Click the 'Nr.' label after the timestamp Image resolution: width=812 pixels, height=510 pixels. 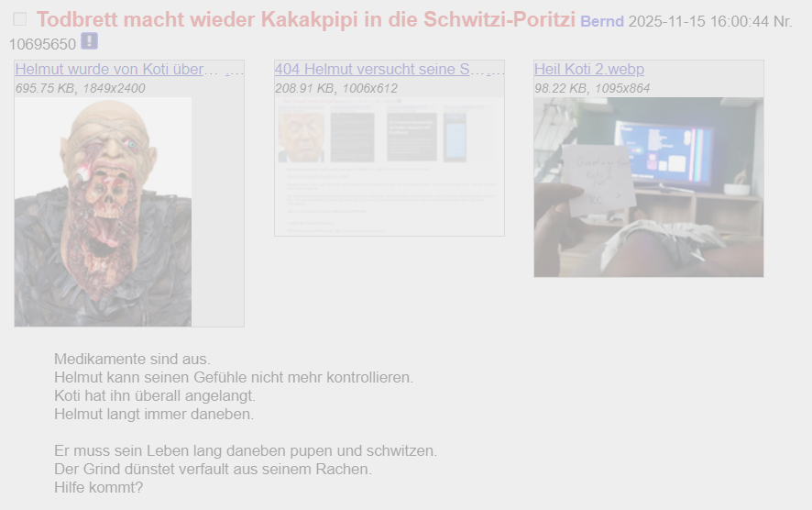point(783,21)
